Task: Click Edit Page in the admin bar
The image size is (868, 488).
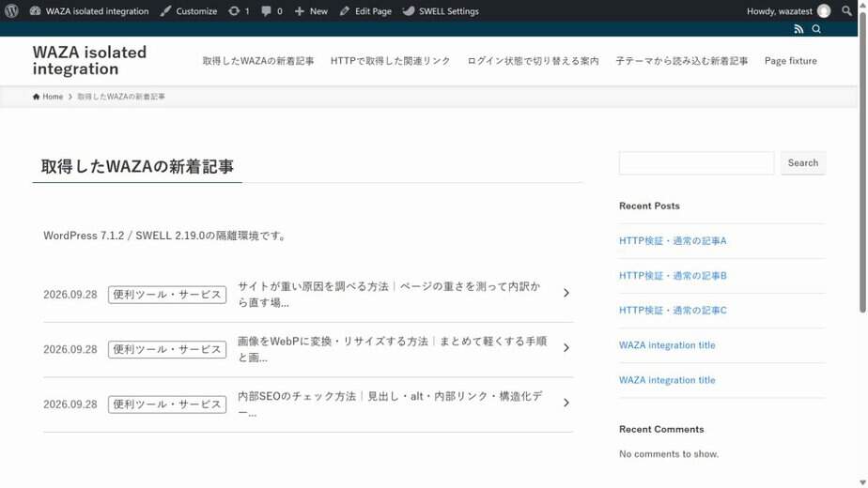Action: (x=365, y=11)
